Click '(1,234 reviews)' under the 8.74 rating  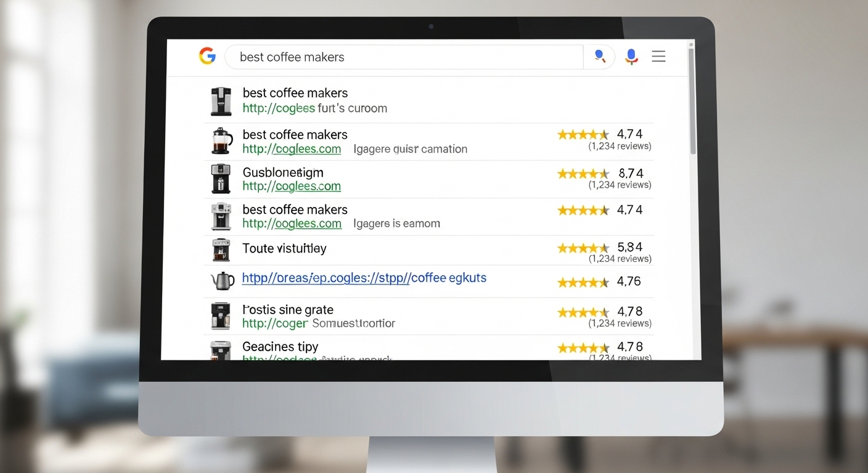(x=620, y=185)
